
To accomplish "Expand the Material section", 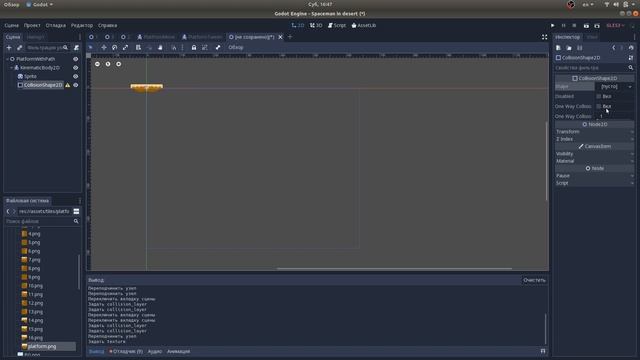I will 594,161.
